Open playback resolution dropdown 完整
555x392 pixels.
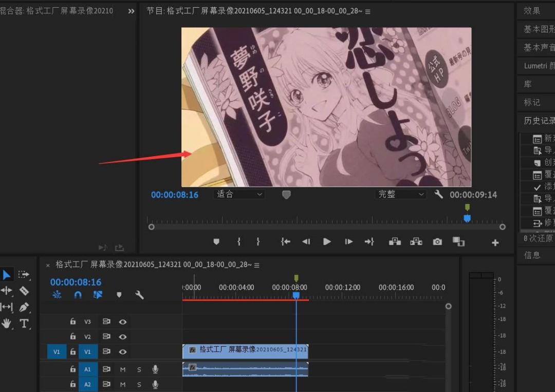tap(401, 194)
